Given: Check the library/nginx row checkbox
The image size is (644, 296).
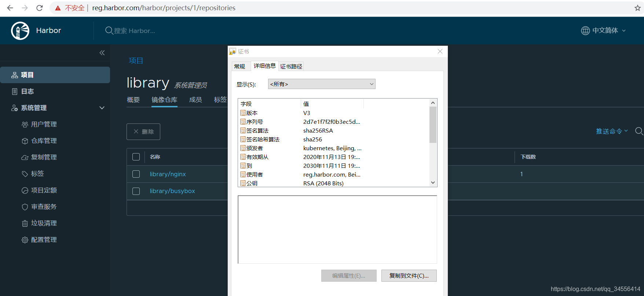Looking at the screenshot, I should tap(136, 174).
